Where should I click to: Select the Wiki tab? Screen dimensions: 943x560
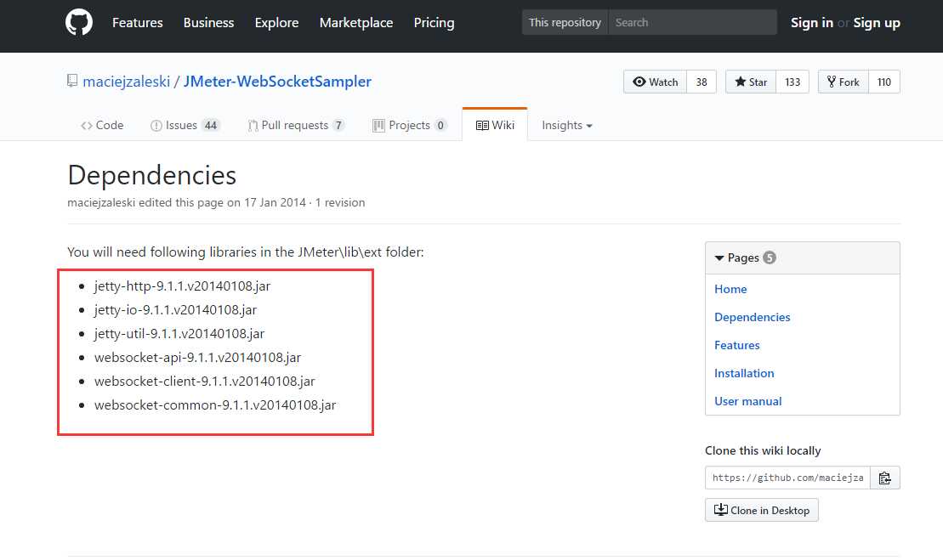(495, 125)
